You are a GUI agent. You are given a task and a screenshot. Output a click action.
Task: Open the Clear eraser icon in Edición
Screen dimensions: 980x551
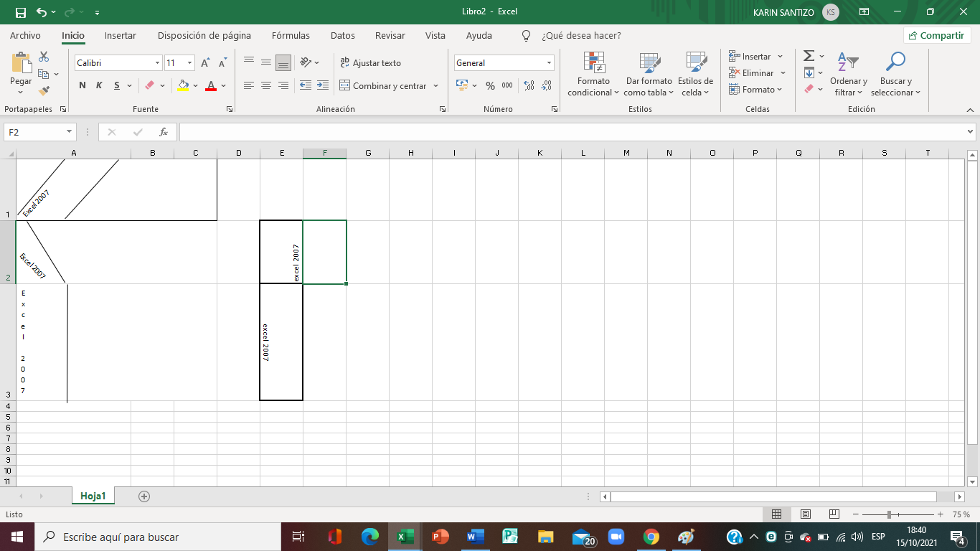809,89
